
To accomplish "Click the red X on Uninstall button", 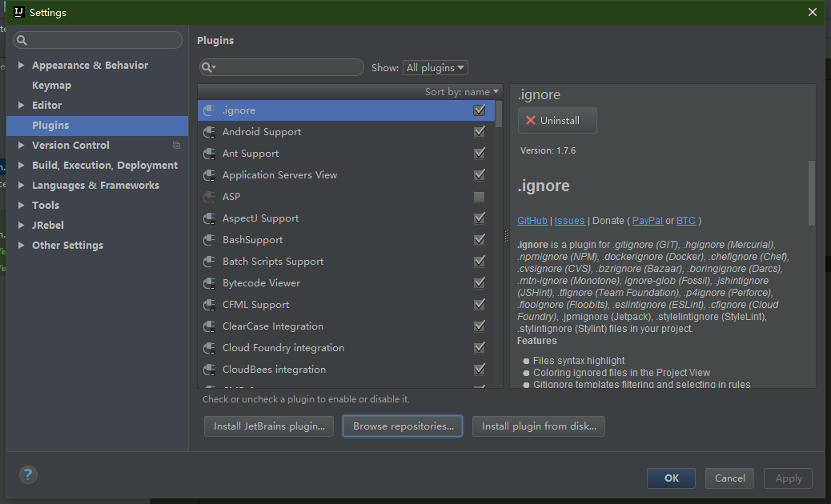I will tap(531, 120).
